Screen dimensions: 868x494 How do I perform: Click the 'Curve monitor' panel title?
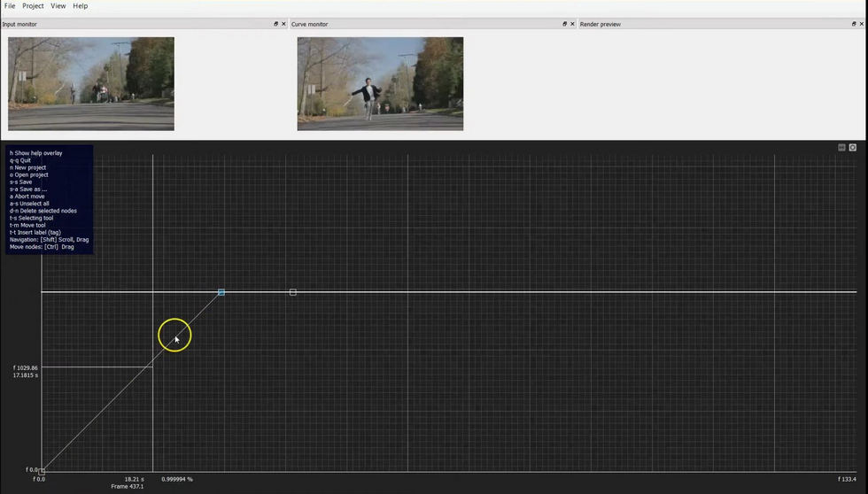coord(309,24)
